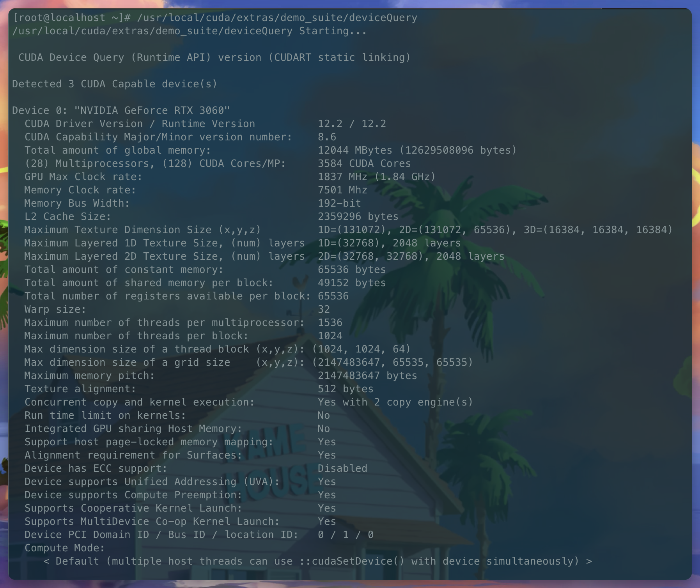Click '2147483647 bytes' memory pitch value
The height and width of the screenshot is (588, 700).
point(367,376)
